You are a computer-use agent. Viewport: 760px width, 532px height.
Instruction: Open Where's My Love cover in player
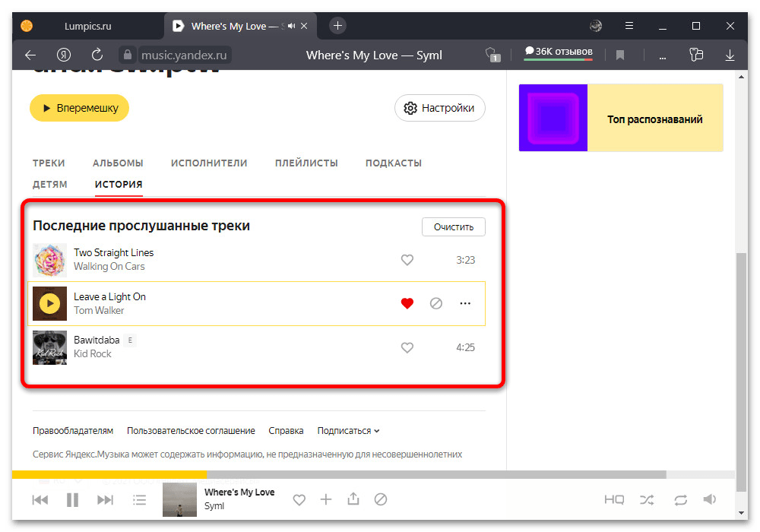coord(179,499)
